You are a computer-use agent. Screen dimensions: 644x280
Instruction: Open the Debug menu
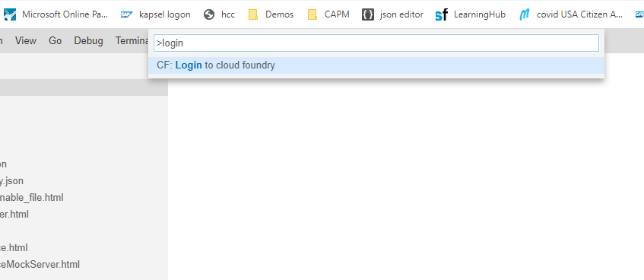[x=88, y=40]
